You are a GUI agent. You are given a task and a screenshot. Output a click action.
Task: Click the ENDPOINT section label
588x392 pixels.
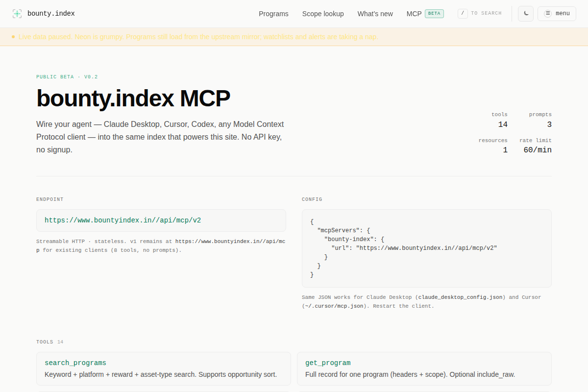point(50,199)
